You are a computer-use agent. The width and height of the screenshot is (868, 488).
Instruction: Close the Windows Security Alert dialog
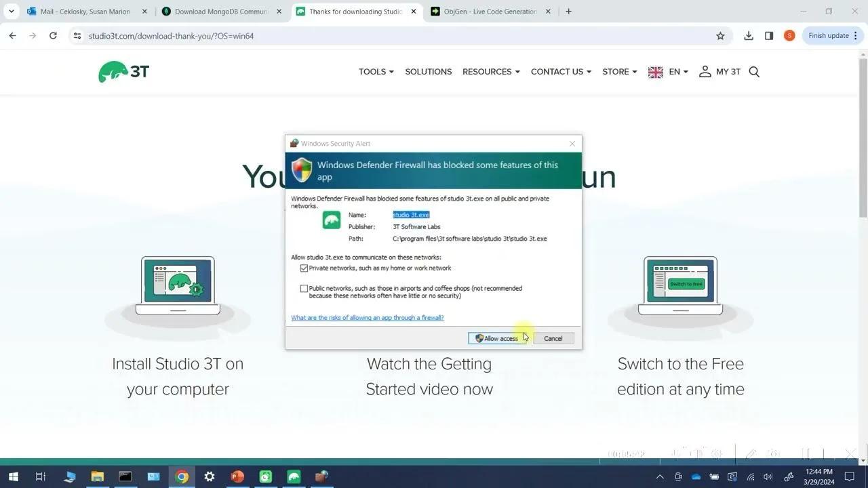[572, 144]
